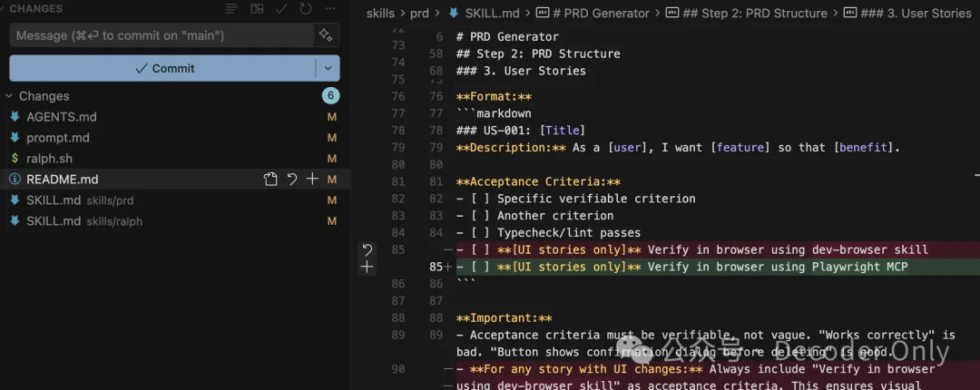Stage README.md changes with plus icon

pyautogui.click(x=312, y=180)
